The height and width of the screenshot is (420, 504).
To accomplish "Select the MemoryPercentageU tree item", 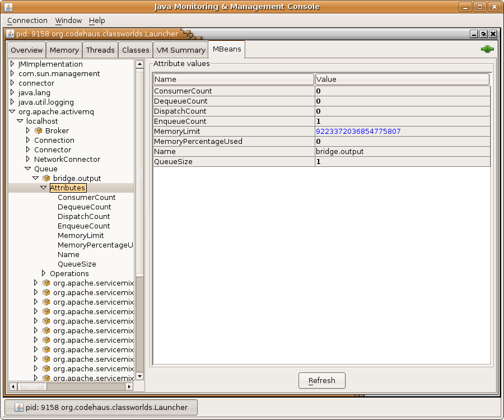I will 95,245.
